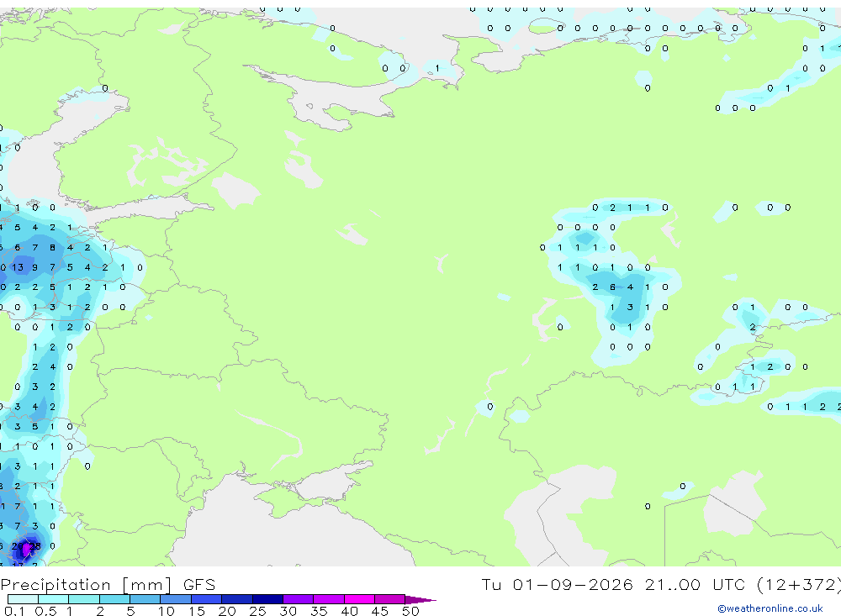Image resolution: width=841 pixels, height=616 pixels.
Task: Pick the 5–10 mm legend color swatch
Action: click(x=145, y=599)
